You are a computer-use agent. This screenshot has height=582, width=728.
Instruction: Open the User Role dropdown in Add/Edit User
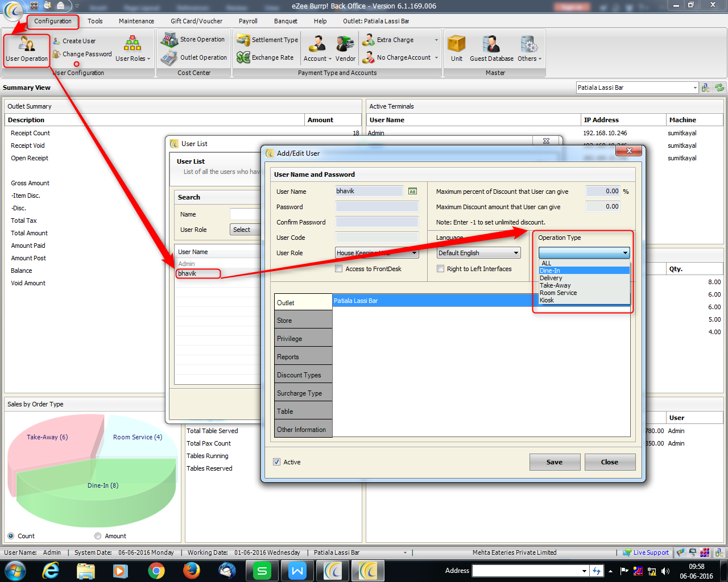[x=377, y=253]
